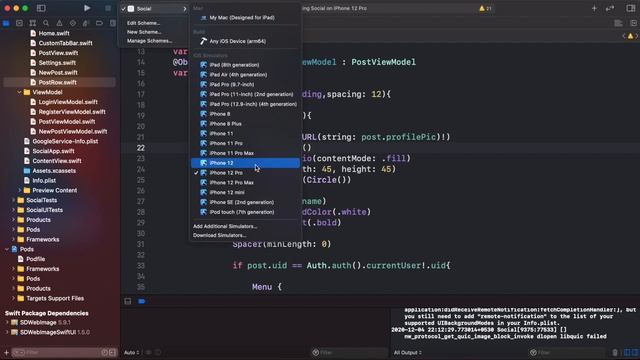The height and width of the screenshot is (360, 640).
Task: Open the source control navigator
Action: tap(19, 23)
